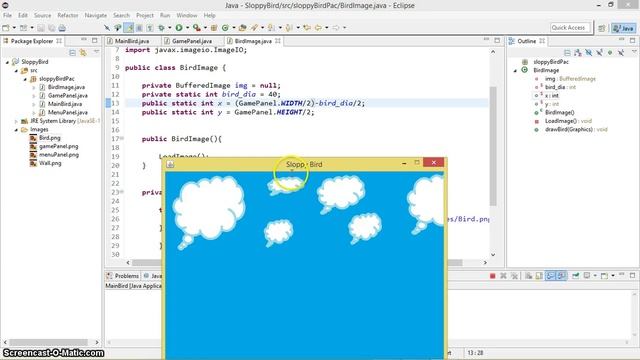Select BirdImage.java in Package Explorer
Viewport: 640px width, 360px height.
pos(66,87)
